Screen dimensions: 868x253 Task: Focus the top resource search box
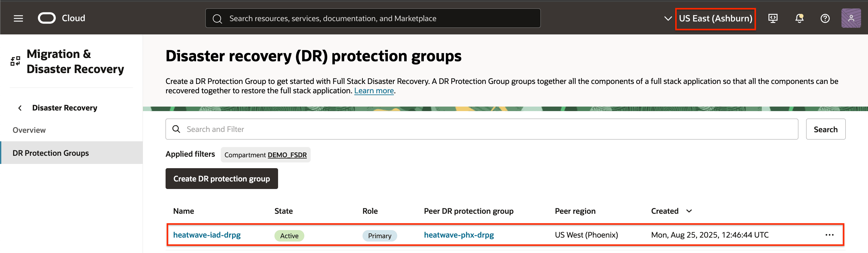(x=373, y=18)
